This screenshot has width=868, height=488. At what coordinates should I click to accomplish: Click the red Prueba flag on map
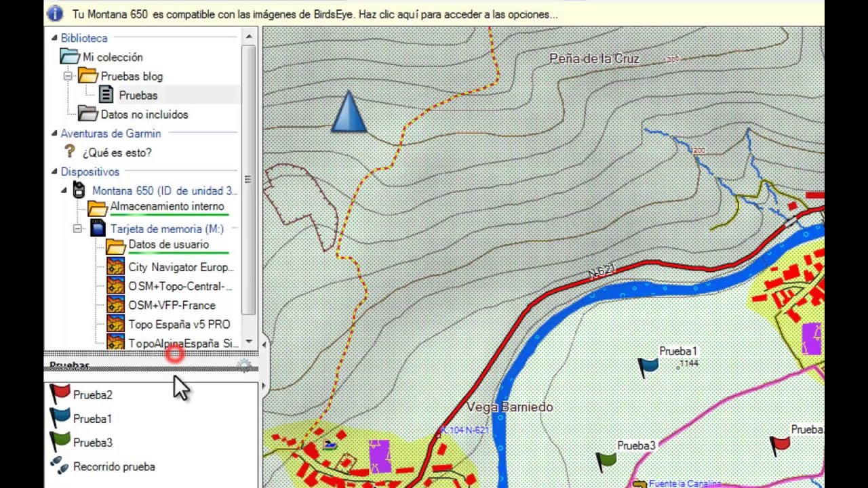click(x=780, y=445)
